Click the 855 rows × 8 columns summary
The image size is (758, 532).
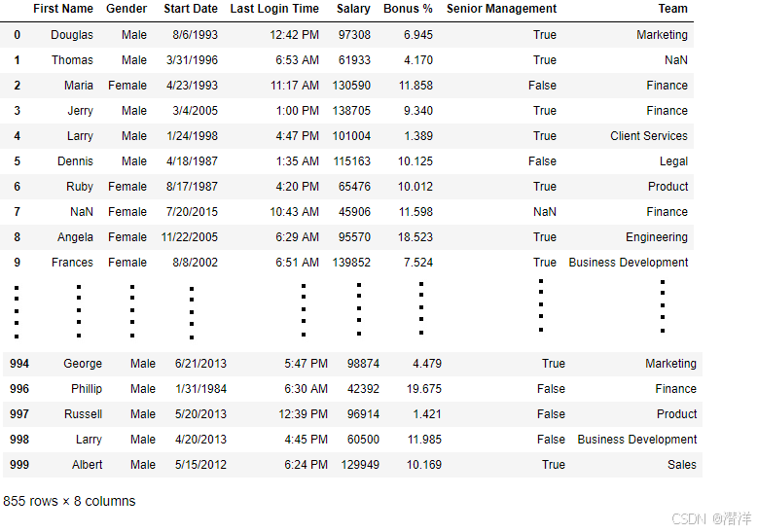click(69, 501)
